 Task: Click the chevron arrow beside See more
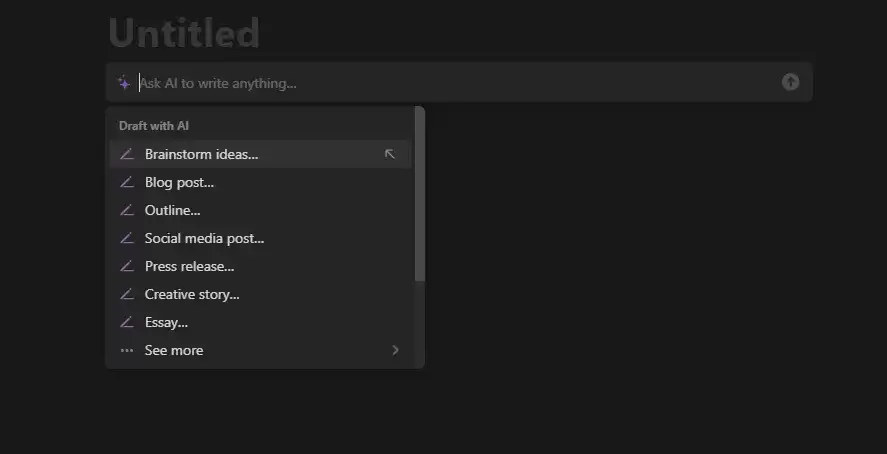395,350
